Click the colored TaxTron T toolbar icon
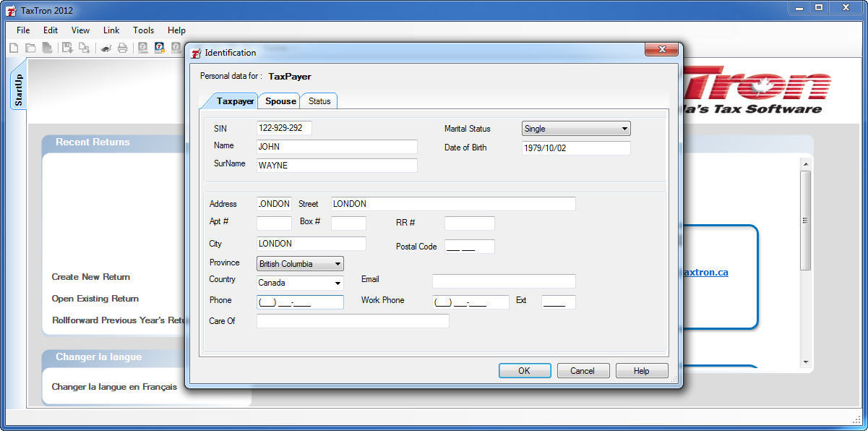This screenshot has height=431, width=868. click(x=159, y=48)
